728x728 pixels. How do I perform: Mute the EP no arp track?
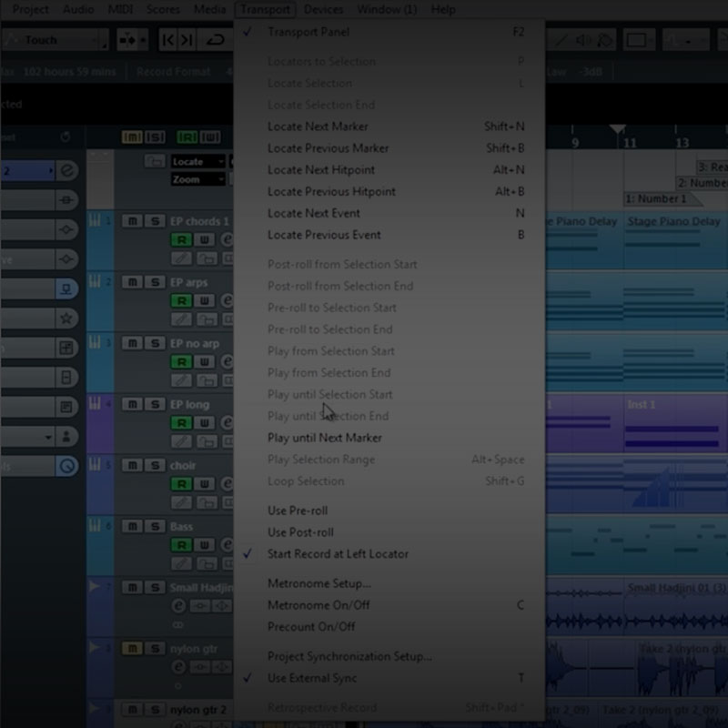point(132,344)
